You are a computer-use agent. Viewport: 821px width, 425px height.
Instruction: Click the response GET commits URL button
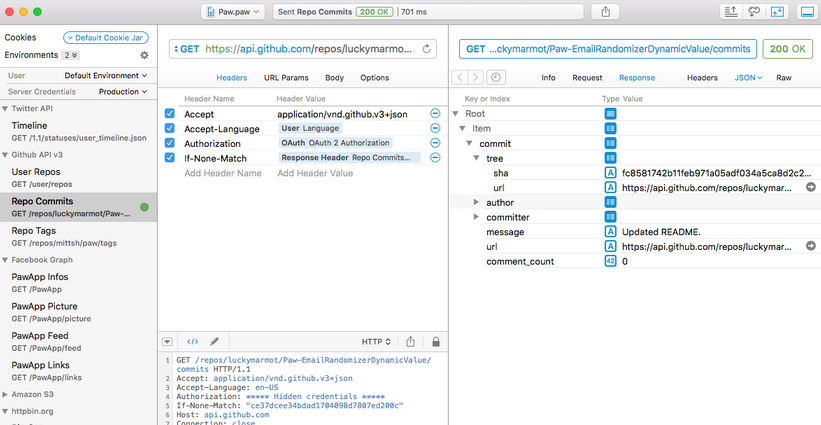[608, 49]
